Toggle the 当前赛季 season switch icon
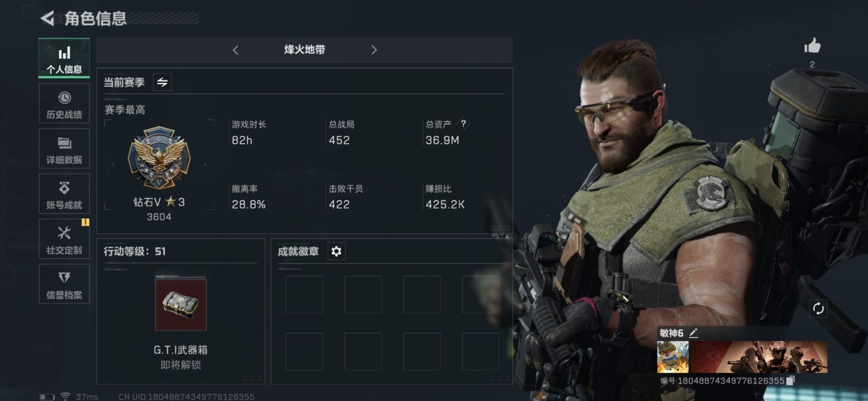 click(x=162, y=82)
